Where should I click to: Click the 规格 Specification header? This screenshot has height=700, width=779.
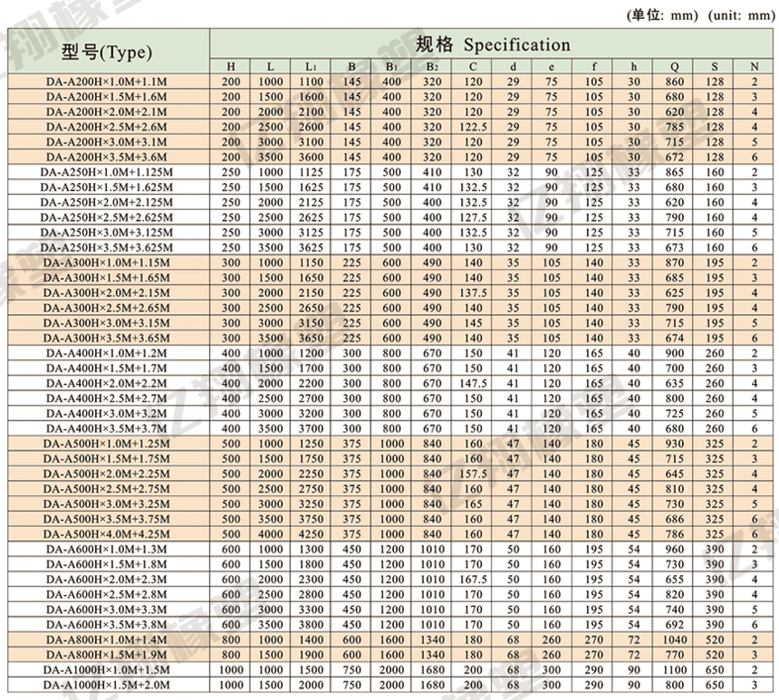pos(493,44)
